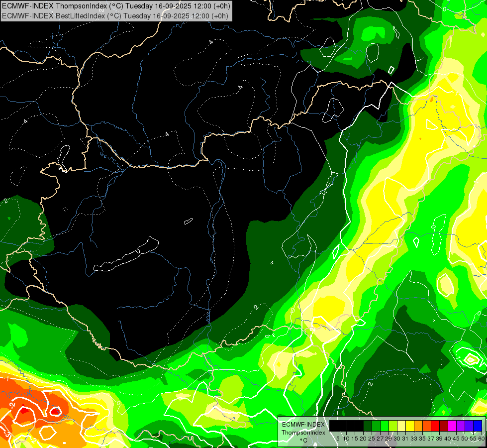Select the purple 45–50 legend swatch
The width and height of the screenshot is (487, 448).
click(461, 426)
